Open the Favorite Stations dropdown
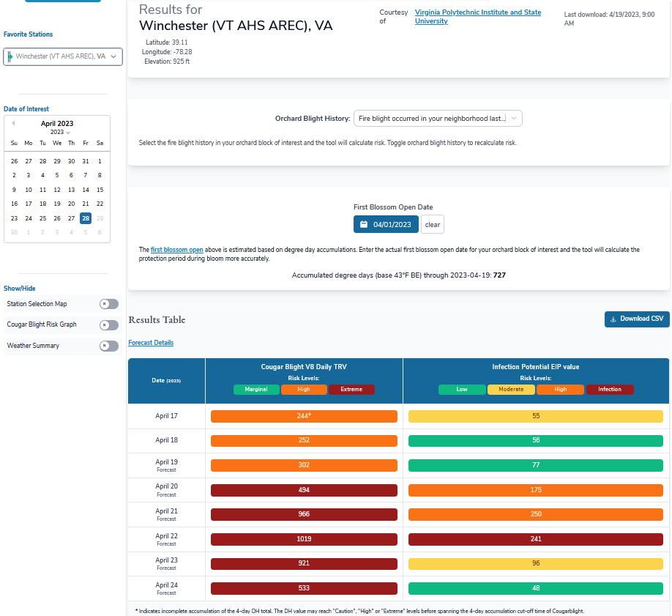672x616 pixels. point(63,56)
